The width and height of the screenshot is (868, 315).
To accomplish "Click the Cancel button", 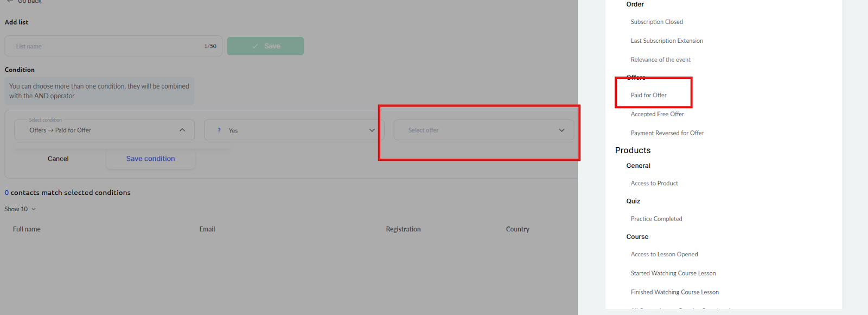I will click(58, 159).
